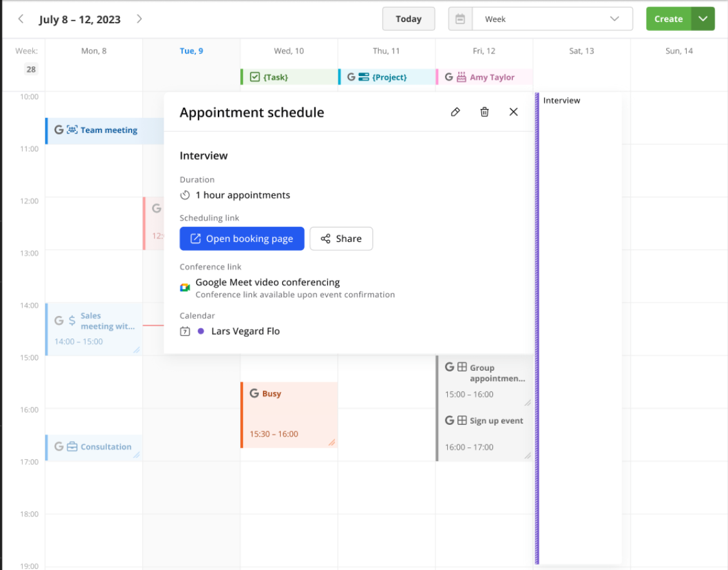Image resolution: width=728 pixels, height=570 pixels.
Task: Delete appointment schedule via trash icon
Action: [484, 112]
